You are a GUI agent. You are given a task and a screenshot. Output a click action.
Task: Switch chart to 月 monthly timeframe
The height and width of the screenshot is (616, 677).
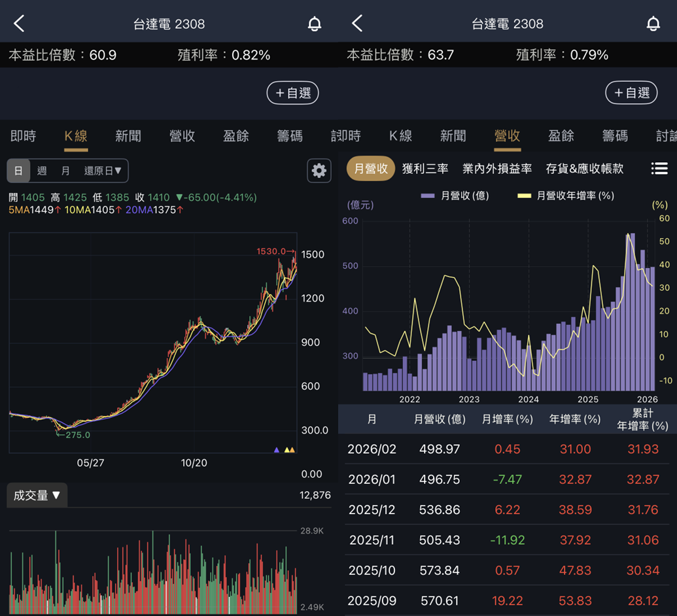pyautogui.click(x=64, y=170)
